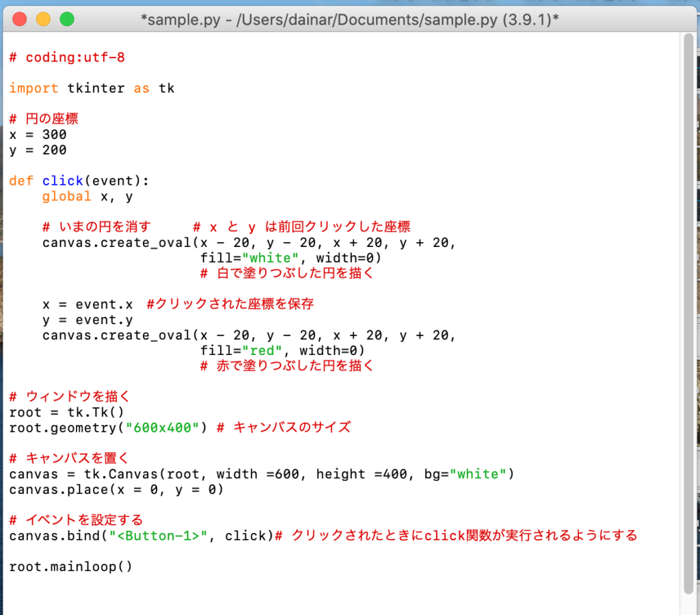
Task: Click the "y = 200" assignment line
Action: (x=38, y=150)
